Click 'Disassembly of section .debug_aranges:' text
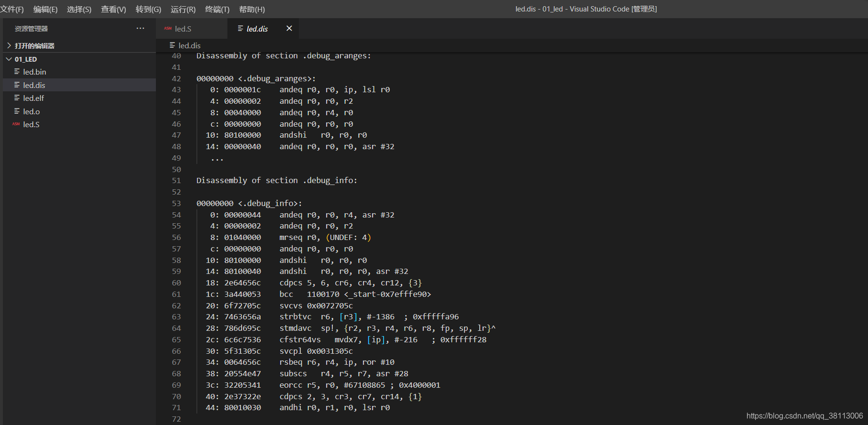Image resolution: width=868 pixels, height=425 pixels. (x=284, y=56)
